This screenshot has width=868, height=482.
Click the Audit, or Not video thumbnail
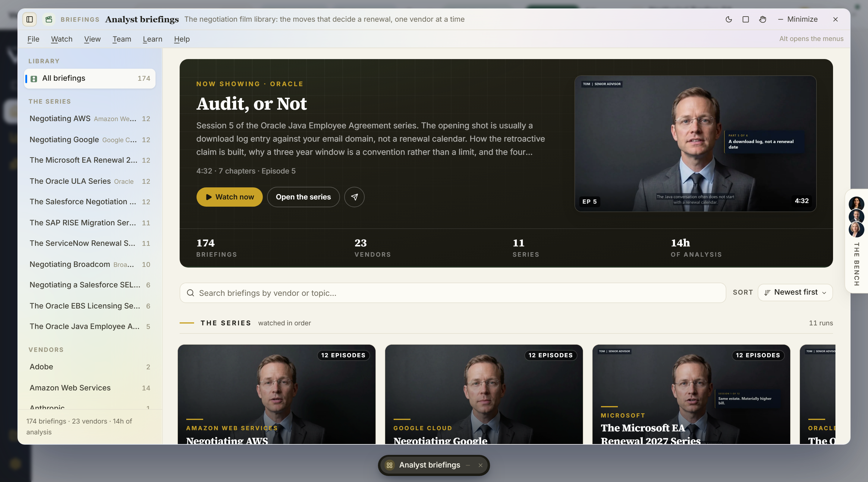click(x=695, y=143)
